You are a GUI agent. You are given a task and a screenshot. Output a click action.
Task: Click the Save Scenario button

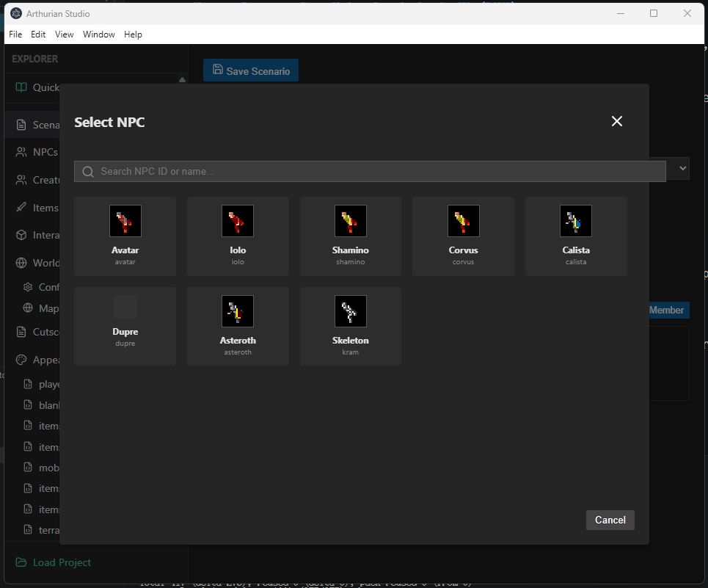tap(251, 70)
